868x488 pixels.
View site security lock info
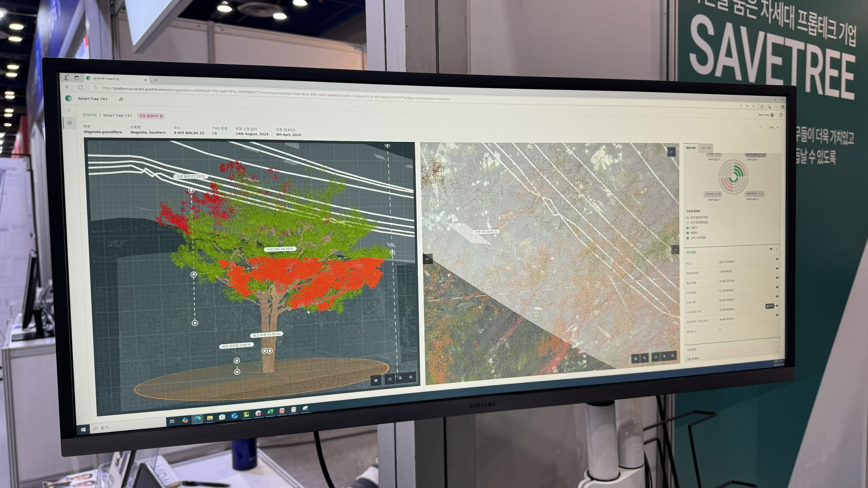click(x=95, y=88)
